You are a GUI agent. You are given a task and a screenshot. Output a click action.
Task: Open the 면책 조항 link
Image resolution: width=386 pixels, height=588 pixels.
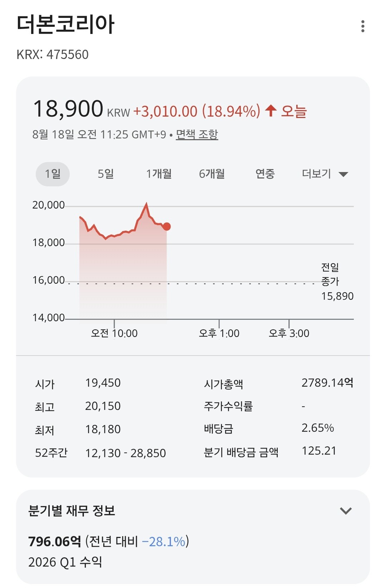197,134
